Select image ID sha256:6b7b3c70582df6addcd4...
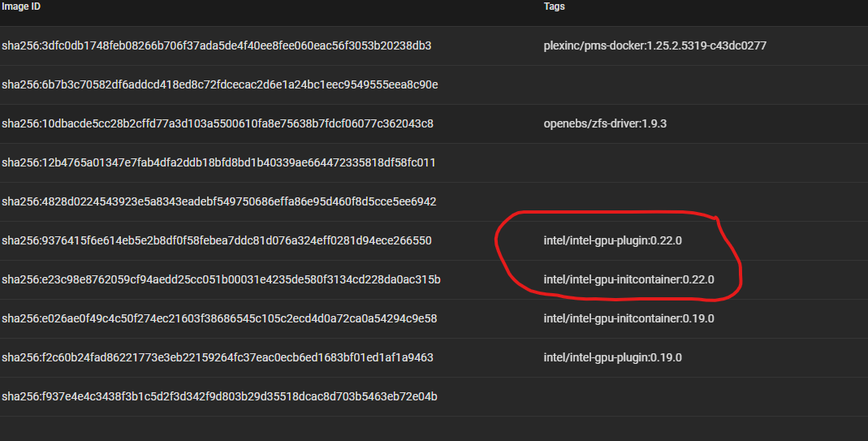The image size is (868, 441). click(x=220, y=84)
